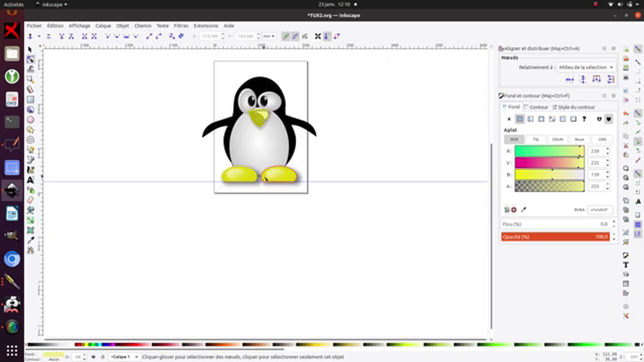Open the Filtres menu
This screenshot has width=644, height=362.
pyautogui.click(x=181, y=26)
